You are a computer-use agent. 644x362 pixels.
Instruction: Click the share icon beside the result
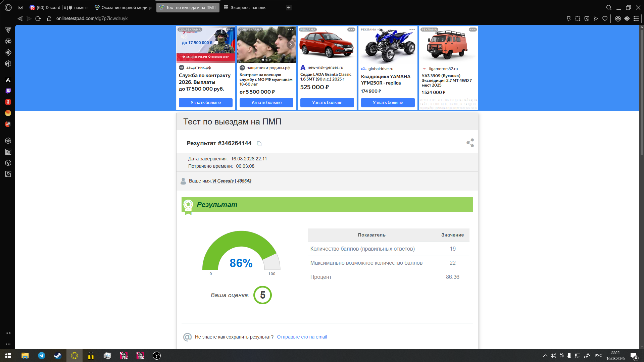(470, 143)
